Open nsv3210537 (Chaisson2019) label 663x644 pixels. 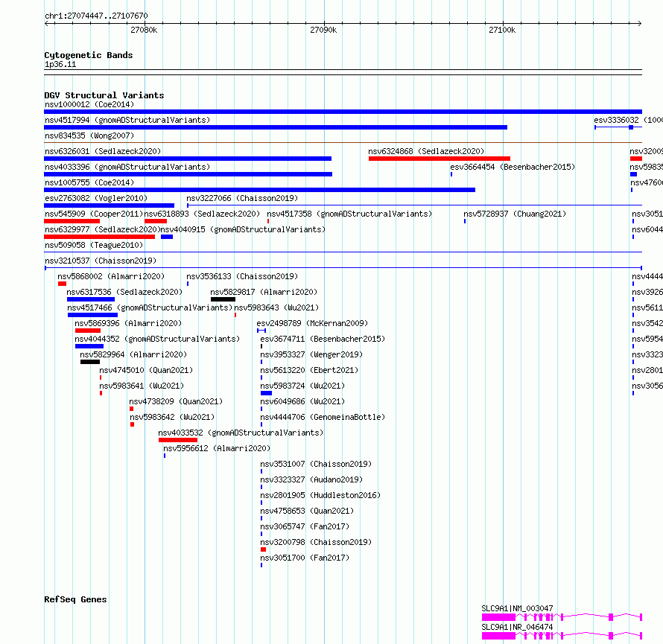click(101, 261)
